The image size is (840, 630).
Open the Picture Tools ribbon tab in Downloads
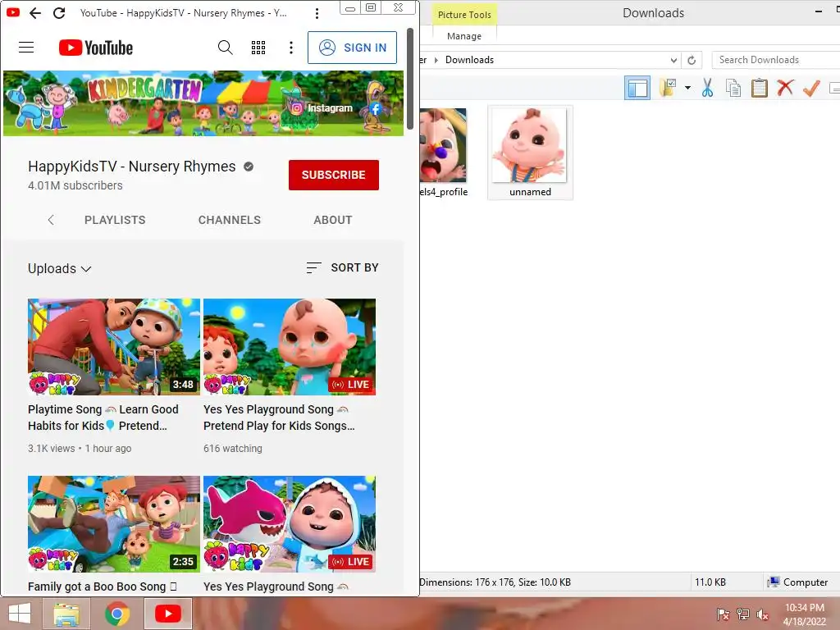(464, 15)
